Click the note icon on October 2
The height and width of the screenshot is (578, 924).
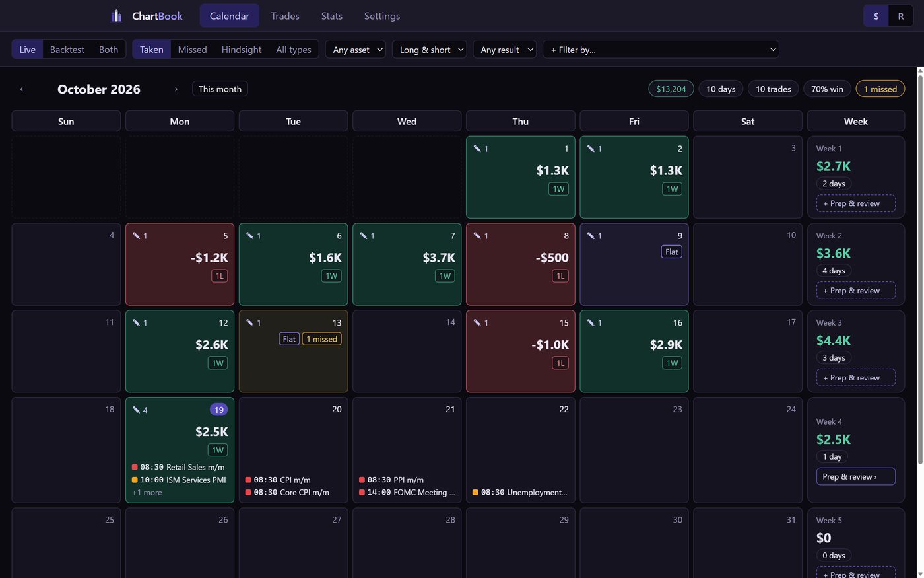pyautogui.click(x=591, y=149)
